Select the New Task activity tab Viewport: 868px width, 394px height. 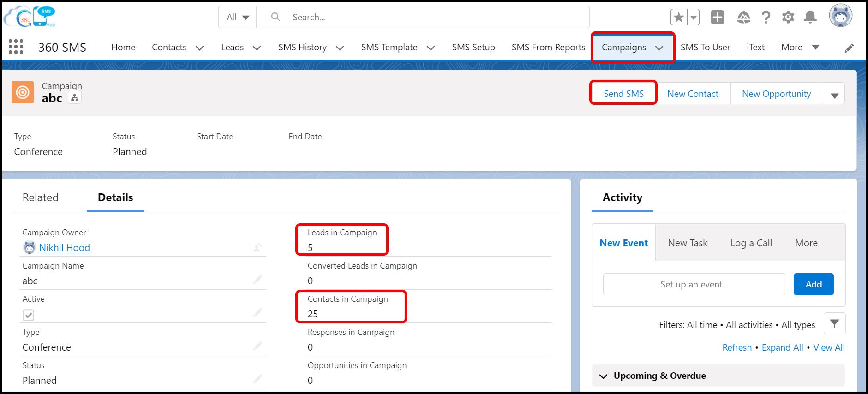pos(688,243)
